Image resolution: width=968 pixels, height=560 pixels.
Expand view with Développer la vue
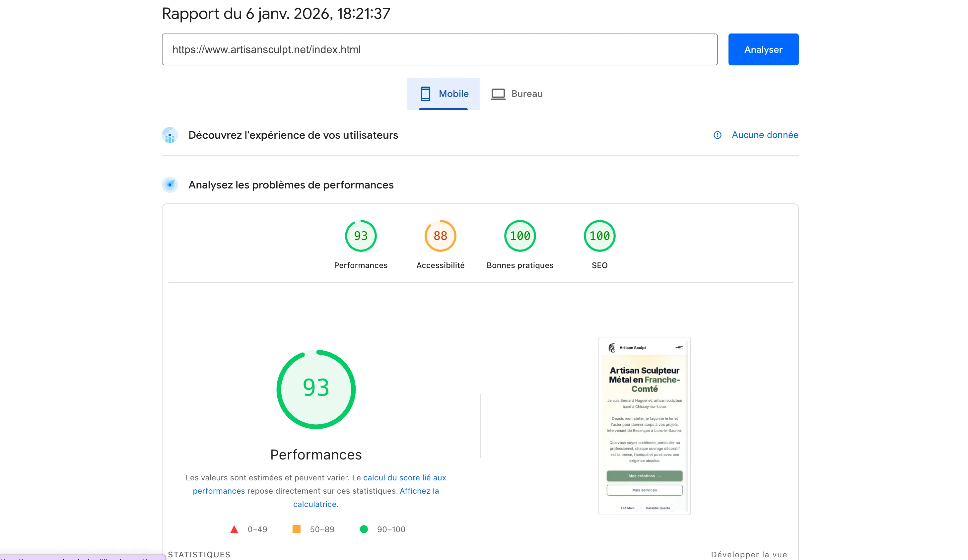[x=748, y=554]
